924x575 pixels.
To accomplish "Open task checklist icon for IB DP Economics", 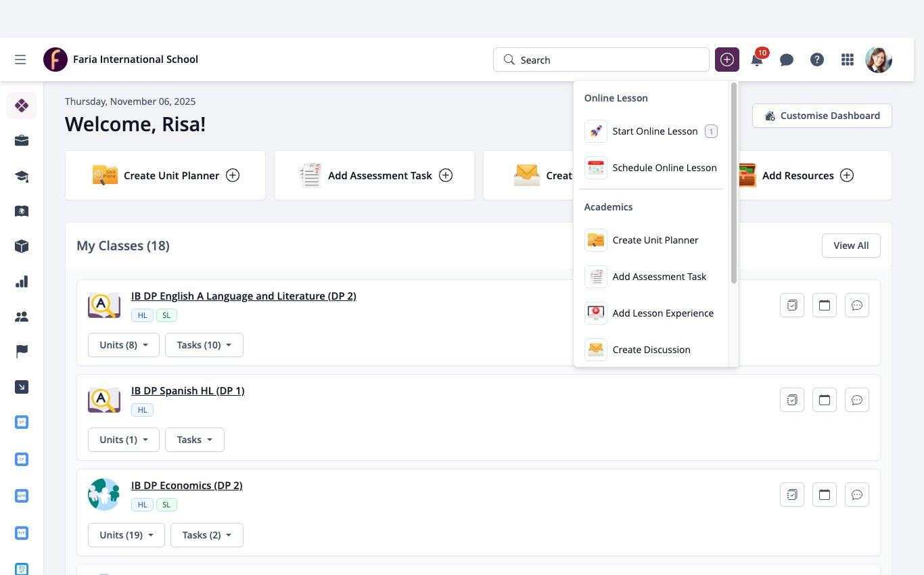I will (792, 495).
